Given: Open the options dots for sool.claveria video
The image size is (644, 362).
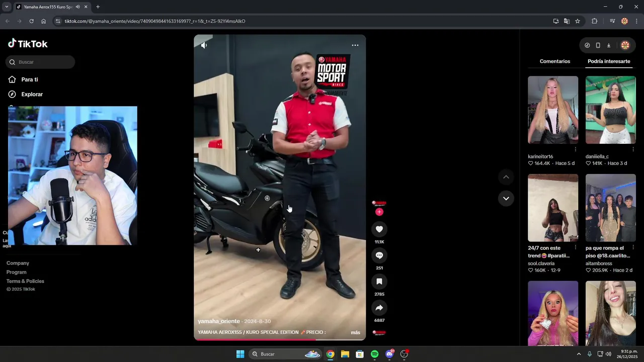Looking at the screenshot, I should point(576,247).
